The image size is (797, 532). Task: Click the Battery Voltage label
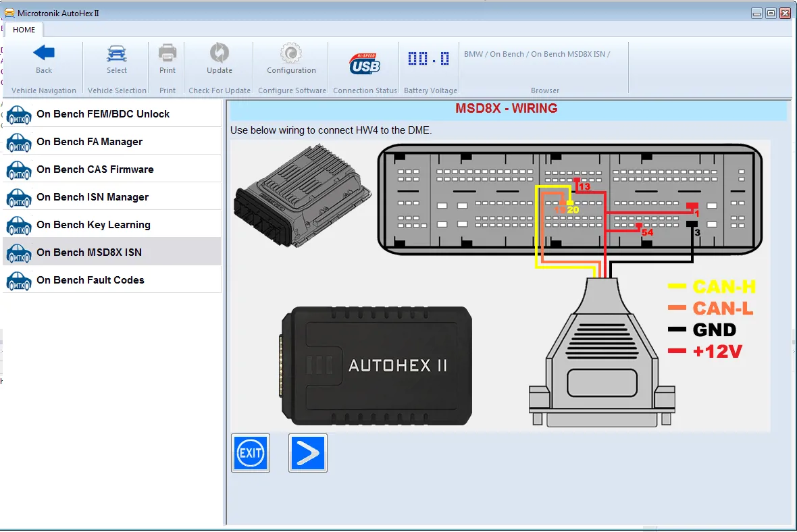pos(430,90)
